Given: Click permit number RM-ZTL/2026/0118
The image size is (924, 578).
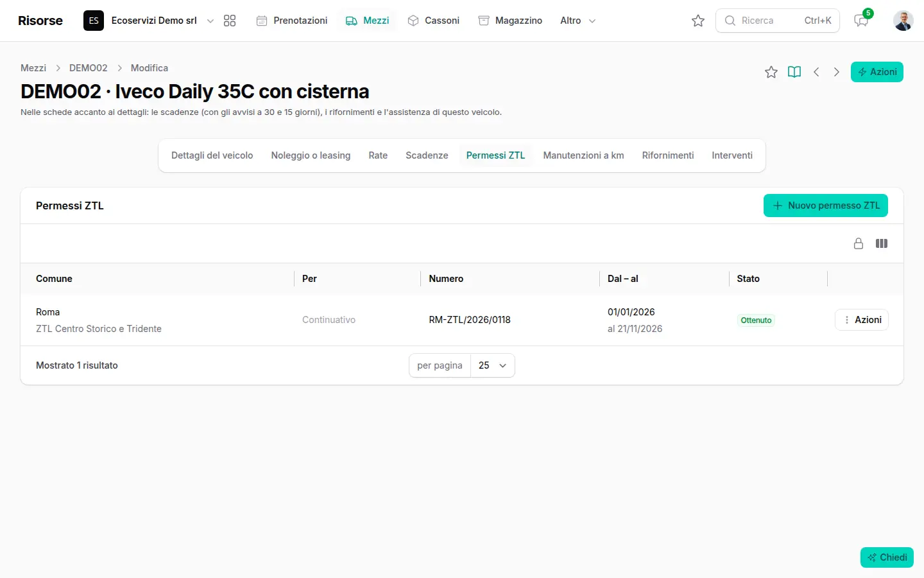Looking at the screenshot, I should coord(470,320).
